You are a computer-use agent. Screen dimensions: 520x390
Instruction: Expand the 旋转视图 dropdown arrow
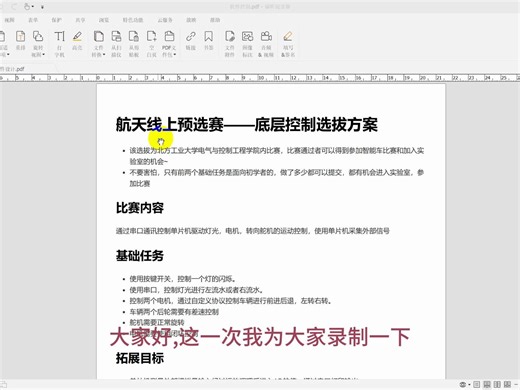pos(44,55)
